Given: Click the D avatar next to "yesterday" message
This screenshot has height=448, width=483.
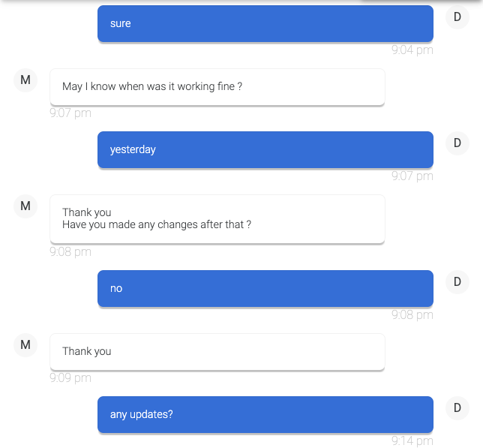Looking at the screenshot, I should point(457,143).
